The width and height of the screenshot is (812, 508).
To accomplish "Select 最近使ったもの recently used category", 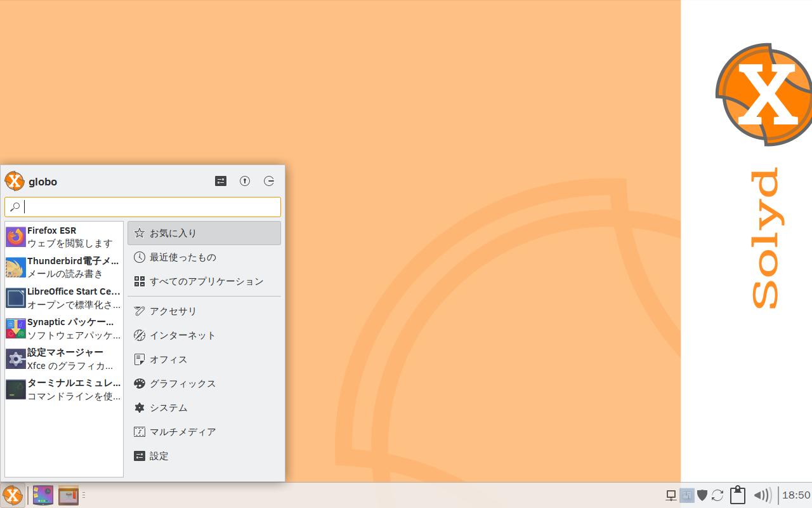I will click(204, 257).
